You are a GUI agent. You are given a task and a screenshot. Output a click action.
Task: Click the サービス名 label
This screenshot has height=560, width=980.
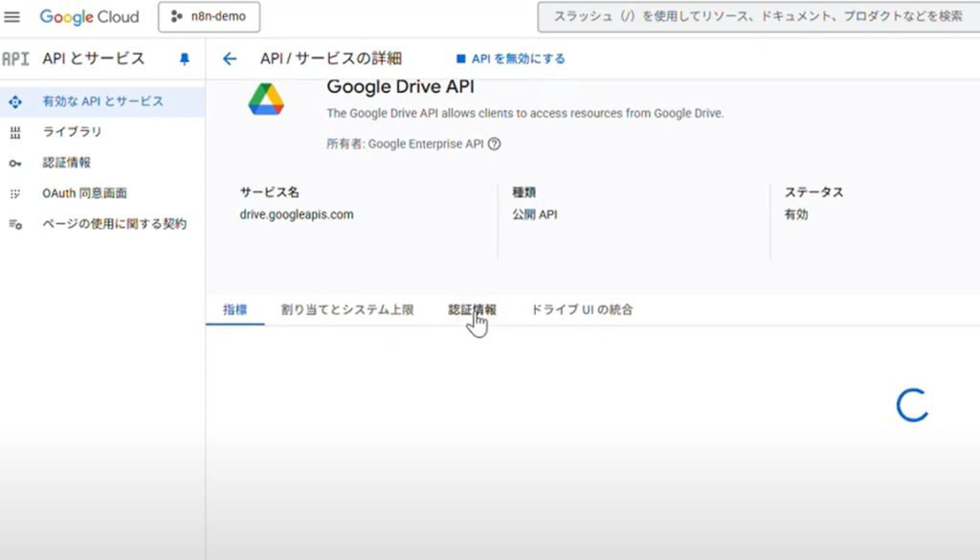pos(269,192)
